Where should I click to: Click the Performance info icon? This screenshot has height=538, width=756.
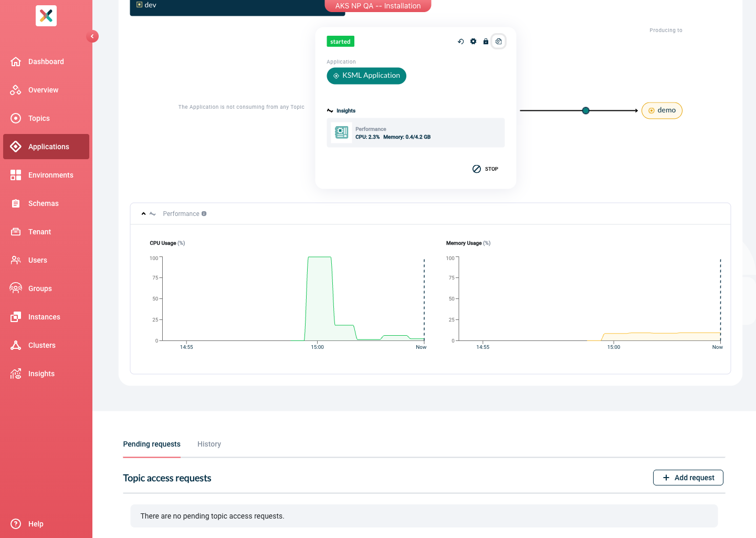[204, 213]
